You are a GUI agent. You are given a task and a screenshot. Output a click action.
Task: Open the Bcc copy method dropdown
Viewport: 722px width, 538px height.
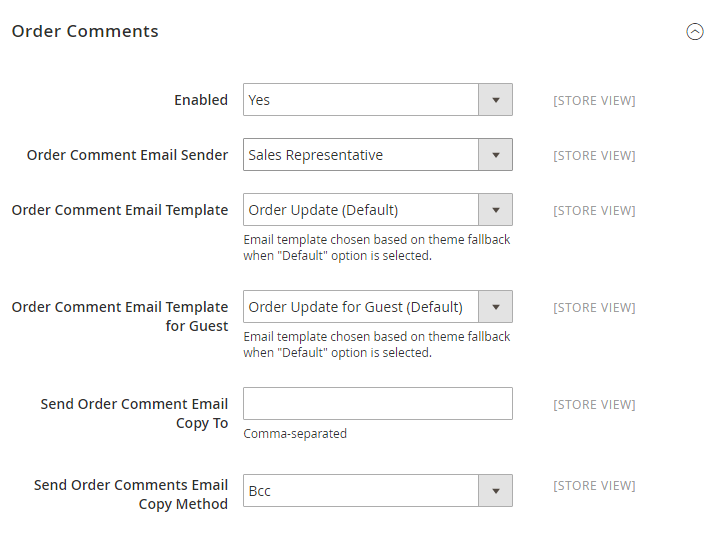click(x=378, y=491)
